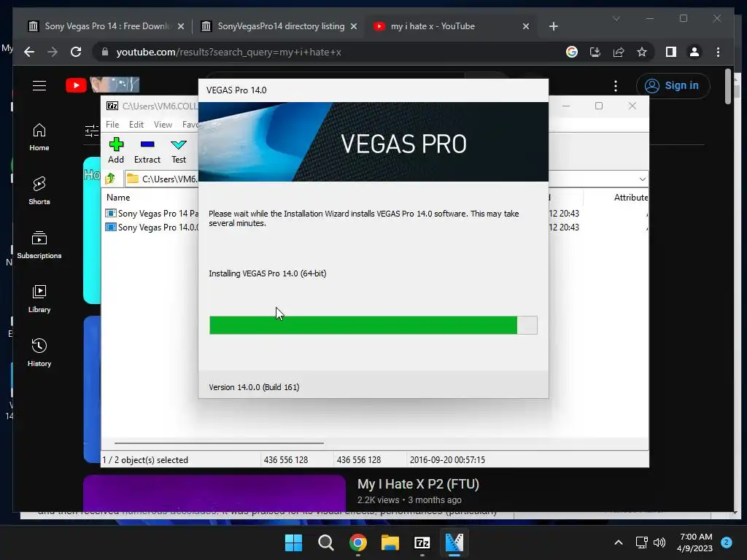Click Chrome icon in taskbar

tap(357, 542)
